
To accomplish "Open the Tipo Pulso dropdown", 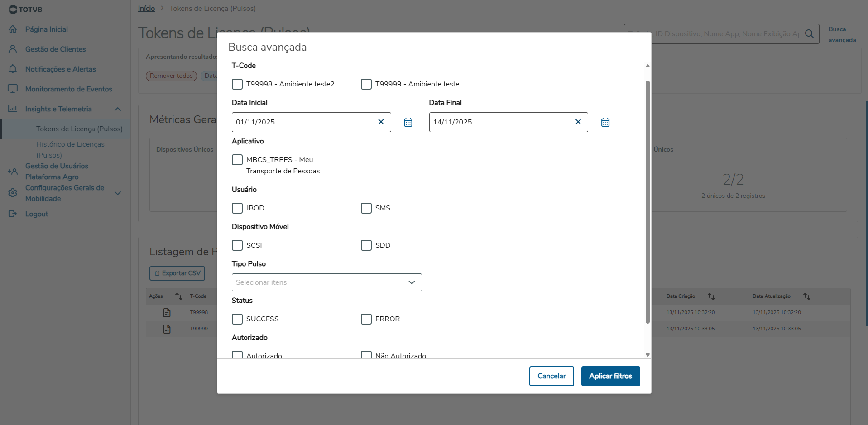I will point(326,282).
